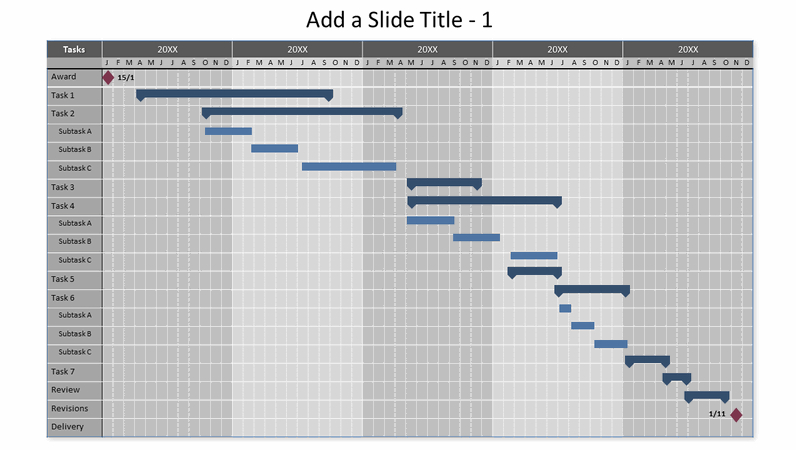Select the Task 6 summary bar
This screenshot has width=796, height=450.
[x=592, y=291]
